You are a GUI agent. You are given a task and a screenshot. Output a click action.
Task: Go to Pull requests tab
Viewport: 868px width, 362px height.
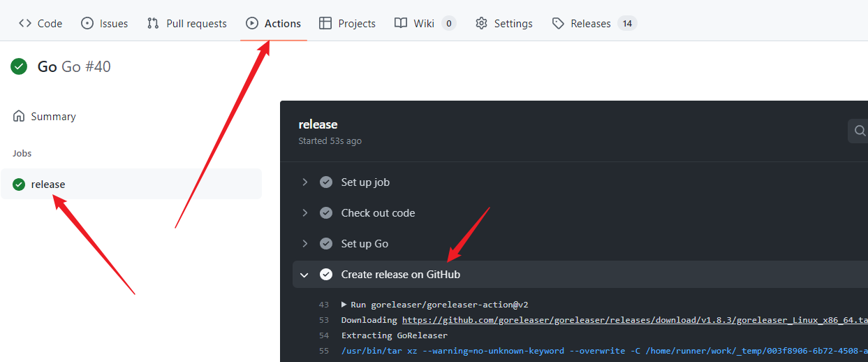(x=187, y=23)
